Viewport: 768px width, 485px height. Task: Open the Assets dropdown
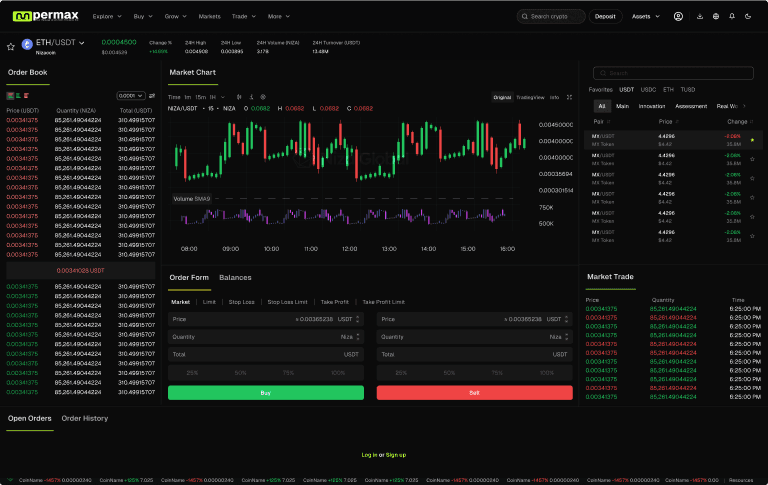(x=646, y=17)
